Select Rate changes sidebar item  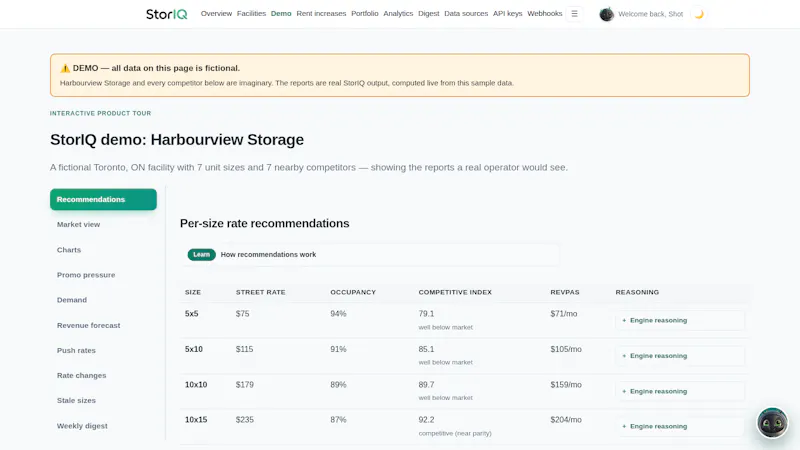(103, 376)
